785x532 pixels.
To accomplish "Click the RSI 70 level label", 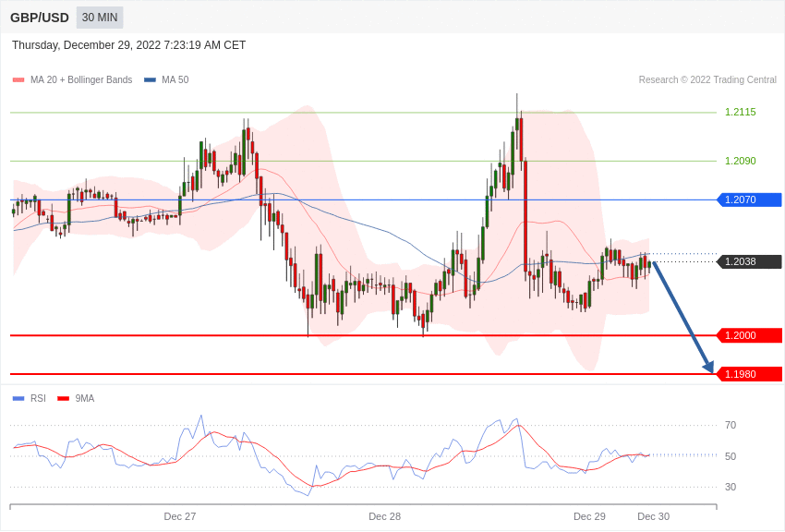I will tap(731, 426).
